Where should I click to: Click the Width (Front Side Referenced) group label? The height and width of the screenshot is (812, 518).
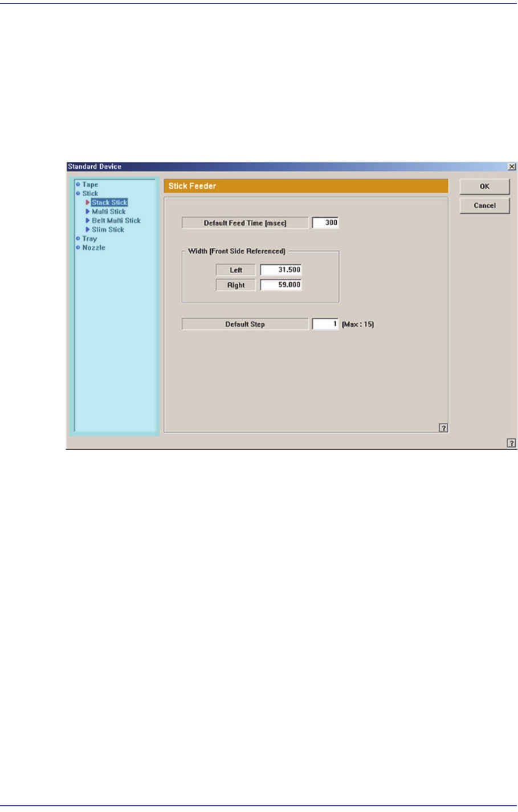click(236, 251)
